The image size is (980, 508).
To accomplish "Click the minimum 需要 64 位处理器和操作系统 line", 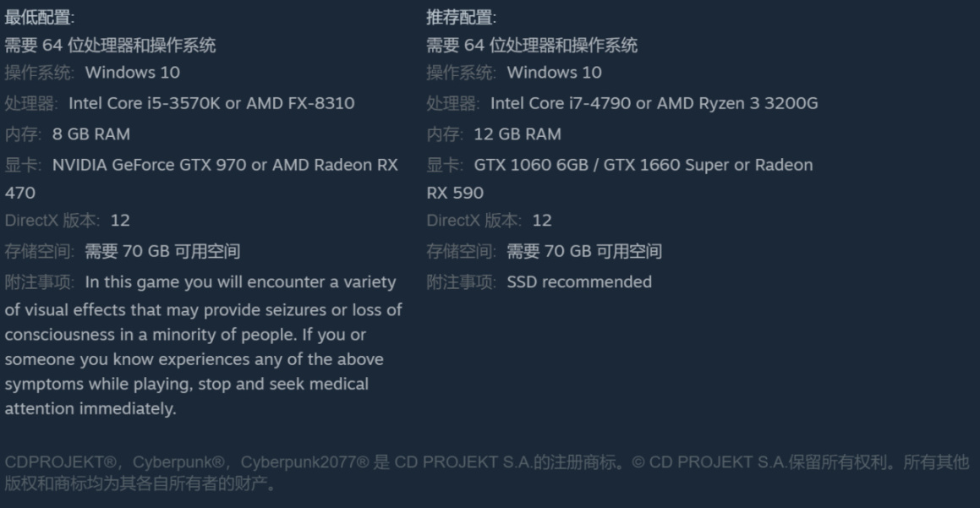I will coord(110,45).
